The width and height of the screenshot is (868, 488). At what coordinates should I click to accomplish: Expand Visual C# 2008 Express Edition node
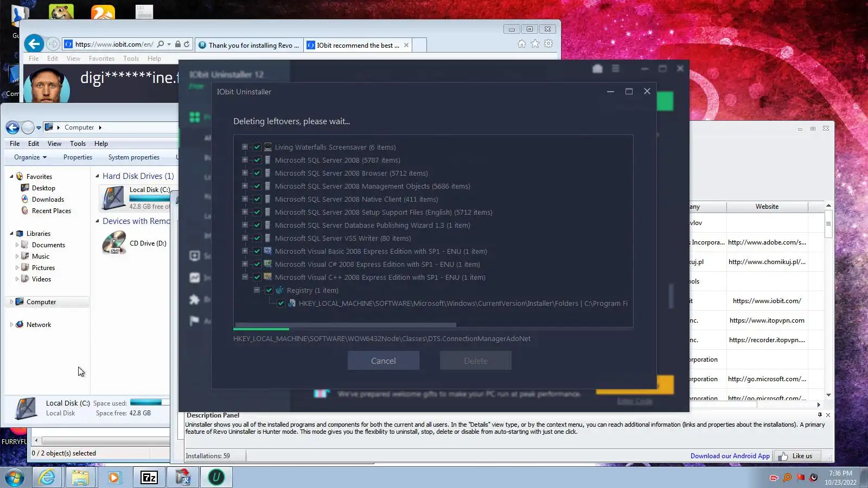[245, 264]
